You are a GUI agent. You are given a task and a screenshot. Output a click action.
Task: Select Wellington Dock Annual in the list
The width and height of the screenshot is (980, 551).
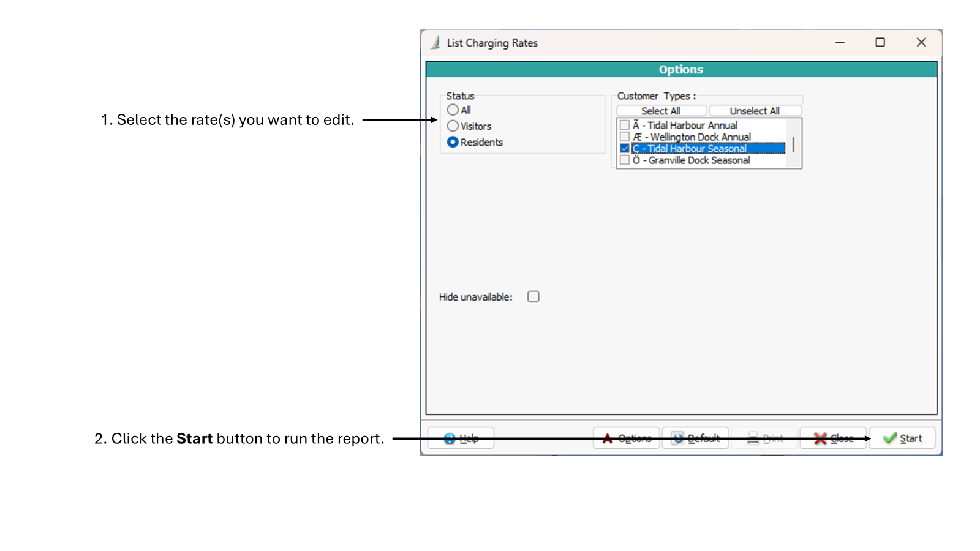tap(692, 137)
